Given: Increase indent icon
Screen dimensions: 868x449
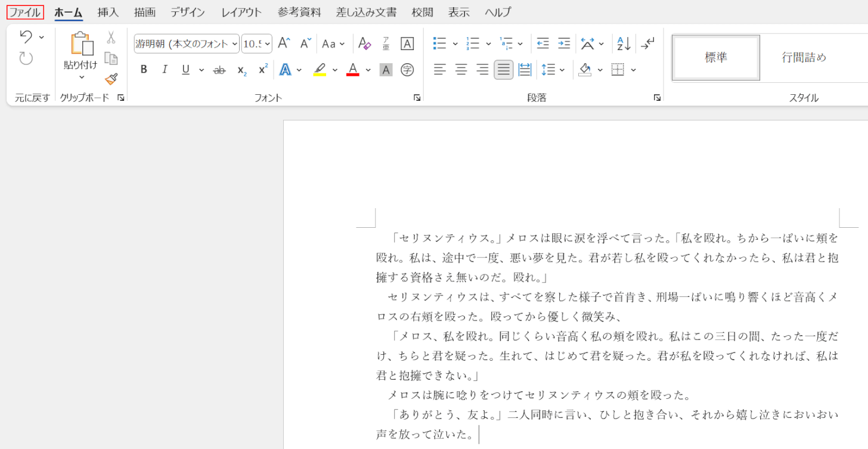Looking at the screenshot, I should click(x=563, y=44).
